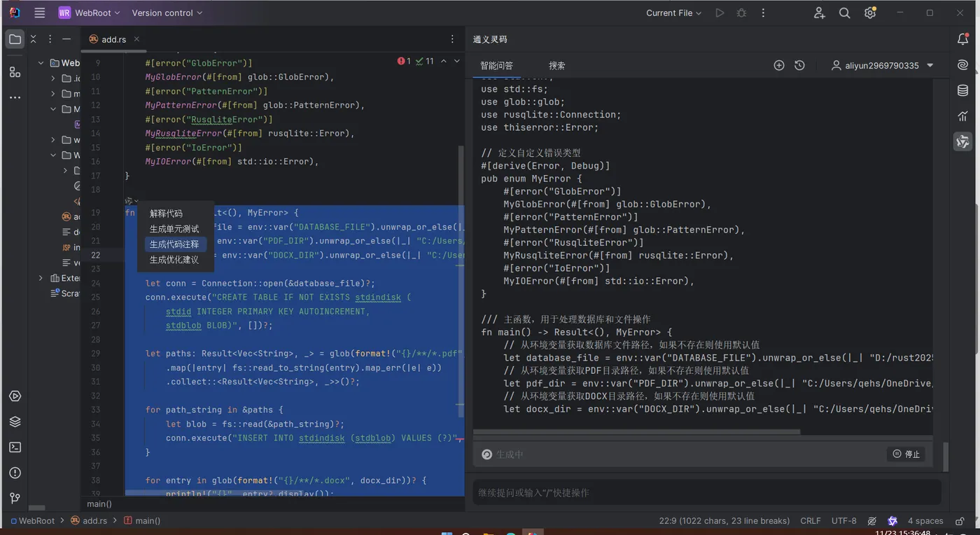
Task: Open the Project tool window folder icon
Action: coord(15,39)
